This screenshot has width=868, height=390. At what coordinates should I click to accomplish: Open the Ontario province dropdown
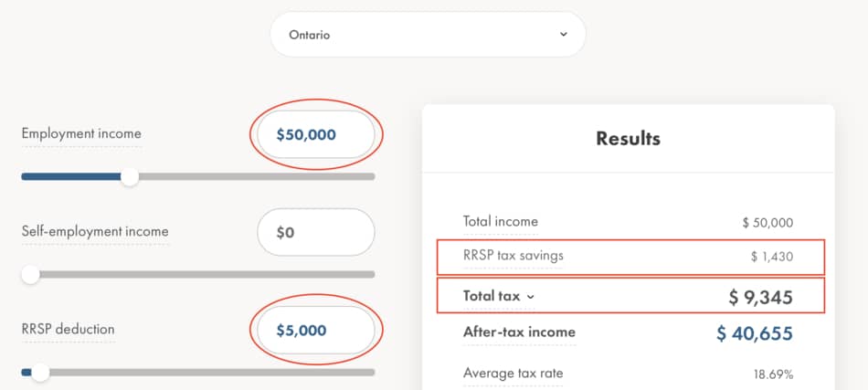point(427,35)
